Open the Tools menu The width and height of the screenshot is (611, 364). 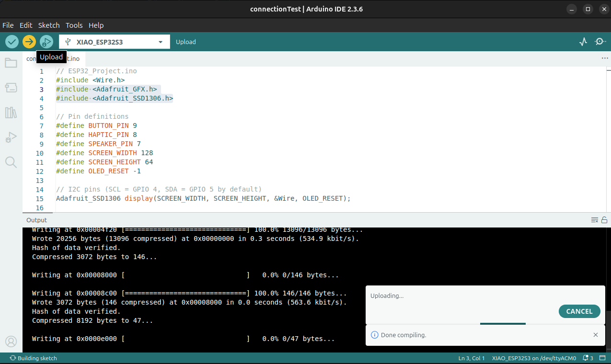tap(74, 25)
